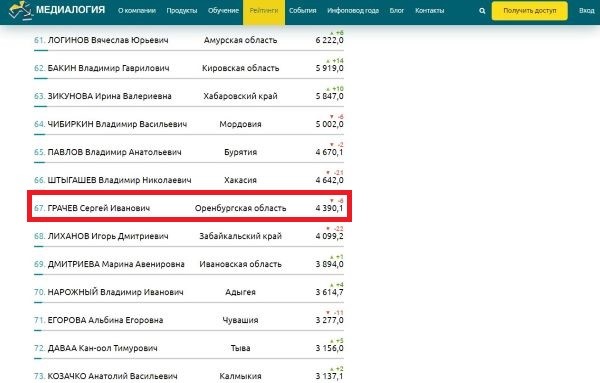
Task: Select ШТЫГАШЕВ Владимир Николаевич name
Action: pos(119,180)
